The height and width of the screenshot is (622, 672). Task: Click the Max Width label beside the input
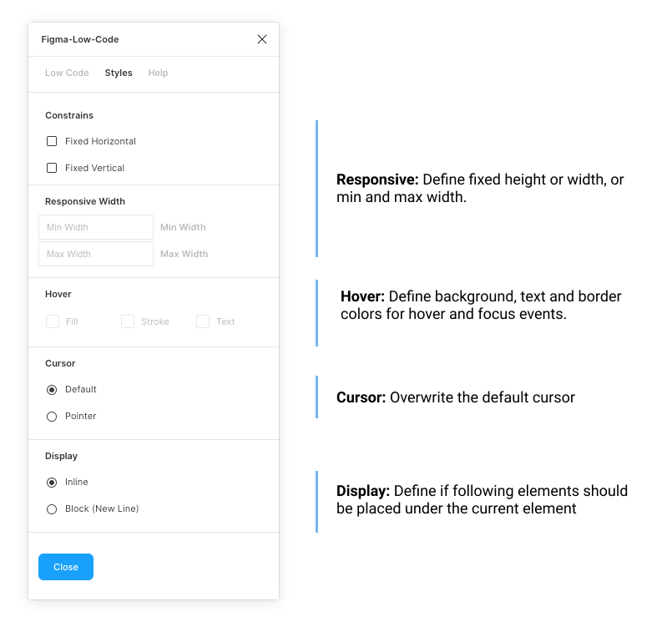(x=184, y=254)
